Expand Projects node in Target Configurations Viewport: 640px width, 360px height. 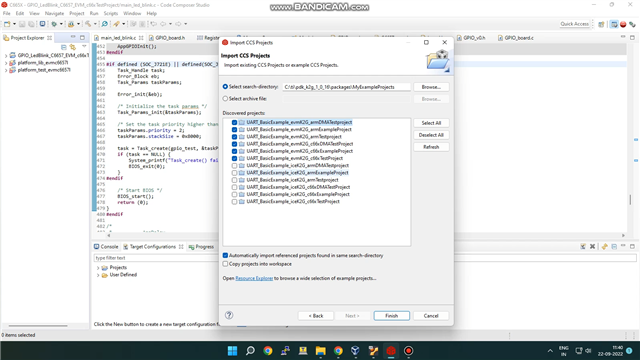coord(98,268)
